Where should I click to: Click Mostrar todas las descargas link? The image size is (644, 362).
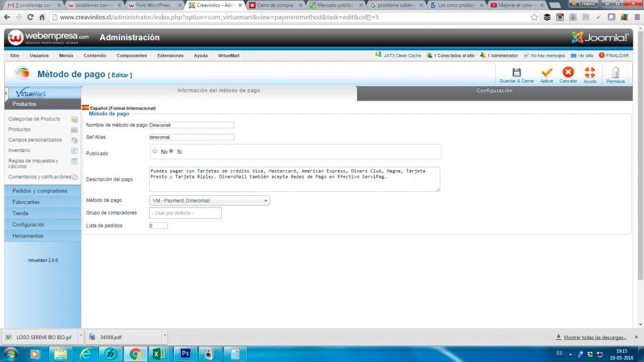pos(595,337)
